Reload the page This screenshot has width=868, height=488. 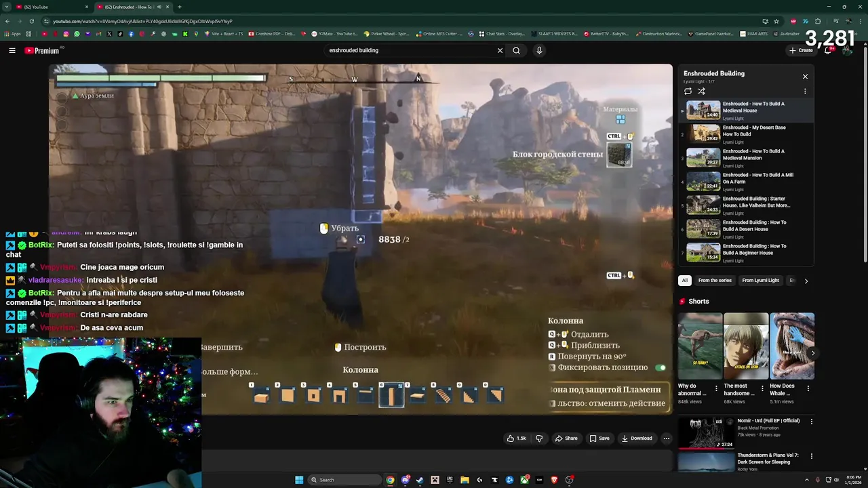click(x=32, y=21)
